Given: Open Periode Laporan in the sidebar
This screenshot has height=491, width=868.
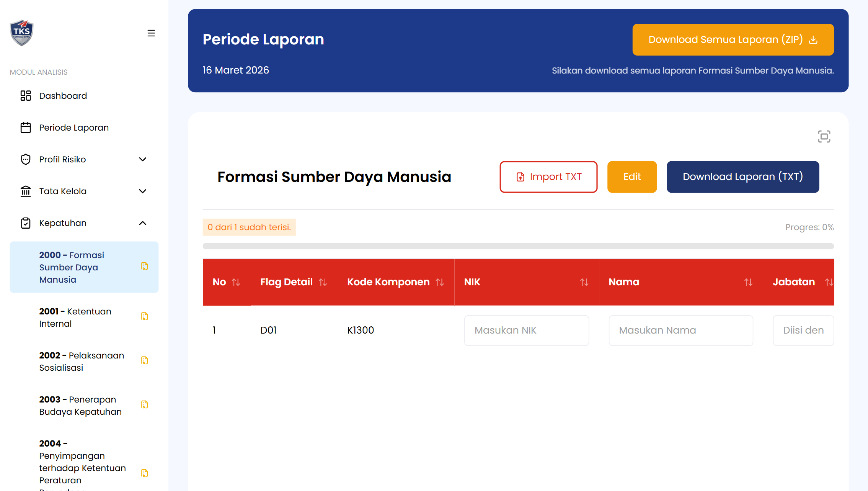Looking at the screenshot, I should click(74, 128).
